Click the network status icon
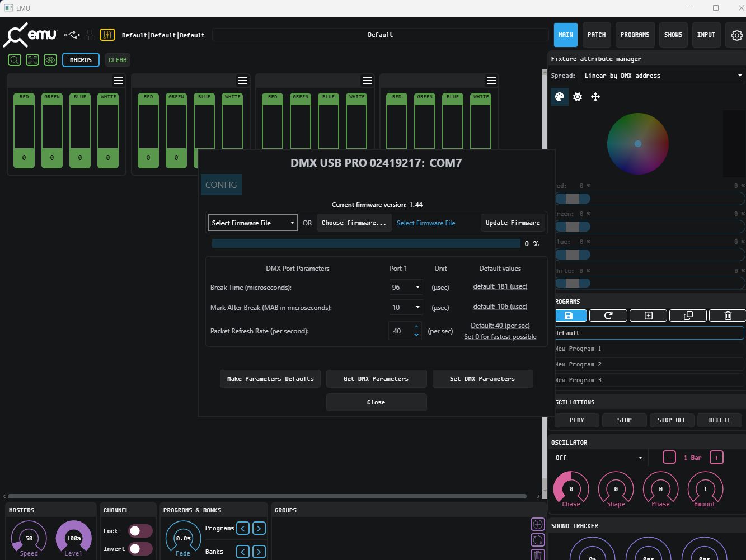746x560 pixels. pos(90,35)
